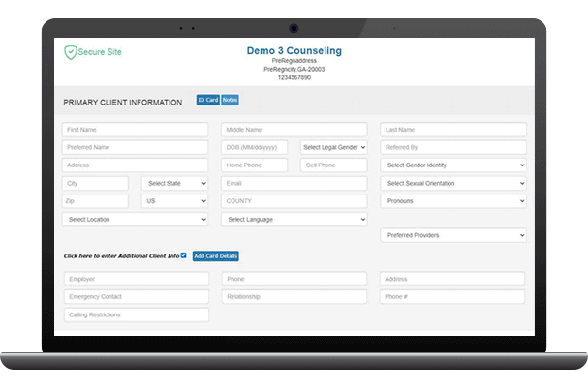Screen dimensions: 588x389
Task: Focus the DOB date field
Action: (x=259, y=147)
